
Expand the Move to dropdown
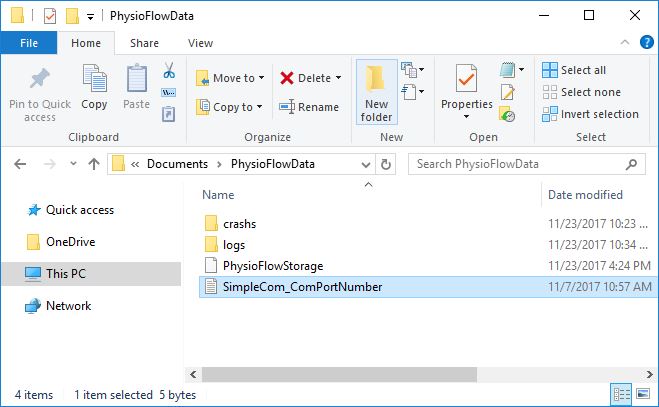coord(262,78)
